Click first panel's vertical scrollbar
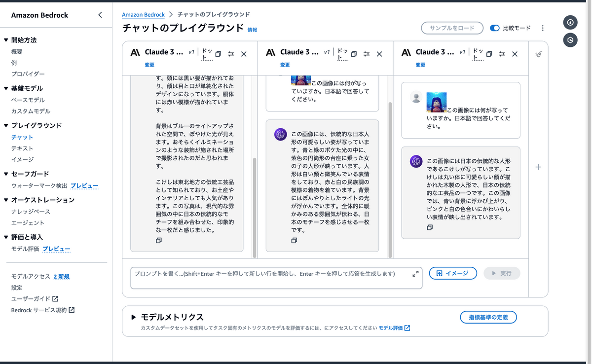Screen dimensions: 592x364 (x=255, y=208)
